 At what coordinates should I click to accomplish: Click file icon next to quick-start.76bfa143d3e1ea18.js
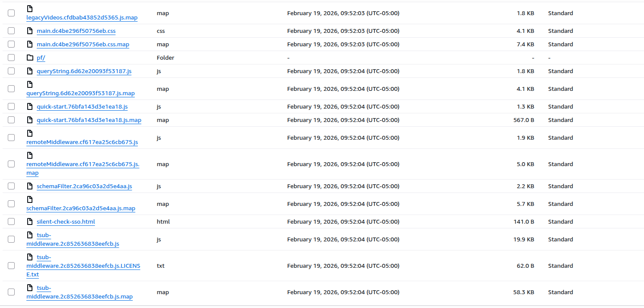pyautogui.click(x=30, y=107)
